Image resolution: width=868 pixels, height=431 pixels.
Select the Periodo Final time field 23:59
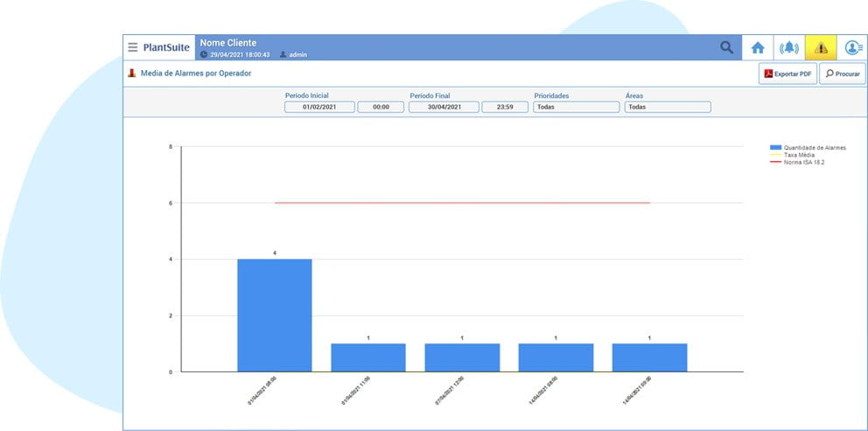pos(505,107)
